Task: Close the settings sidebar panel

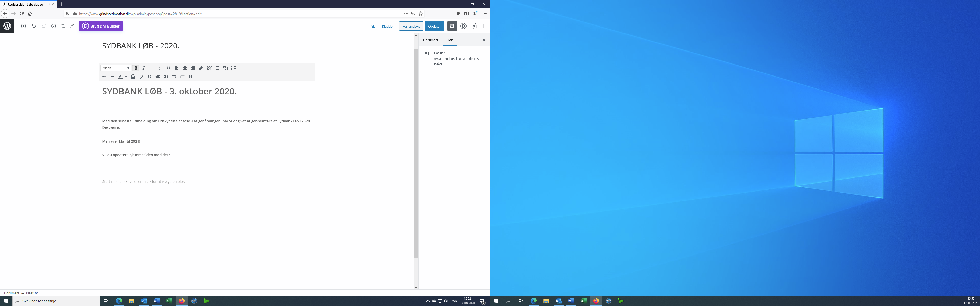Action: coord(484,40)
